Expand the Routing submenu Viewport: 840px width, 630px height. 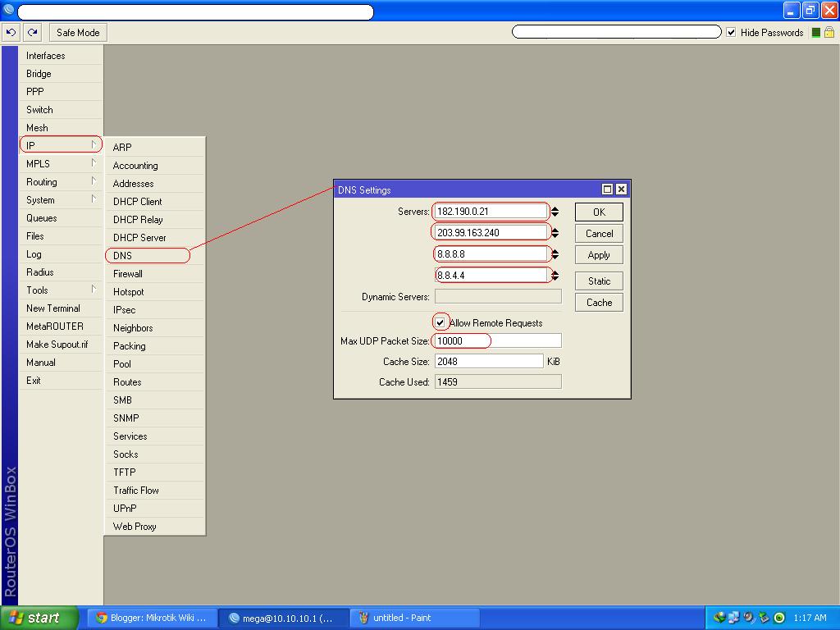click(x=94, y=181)
